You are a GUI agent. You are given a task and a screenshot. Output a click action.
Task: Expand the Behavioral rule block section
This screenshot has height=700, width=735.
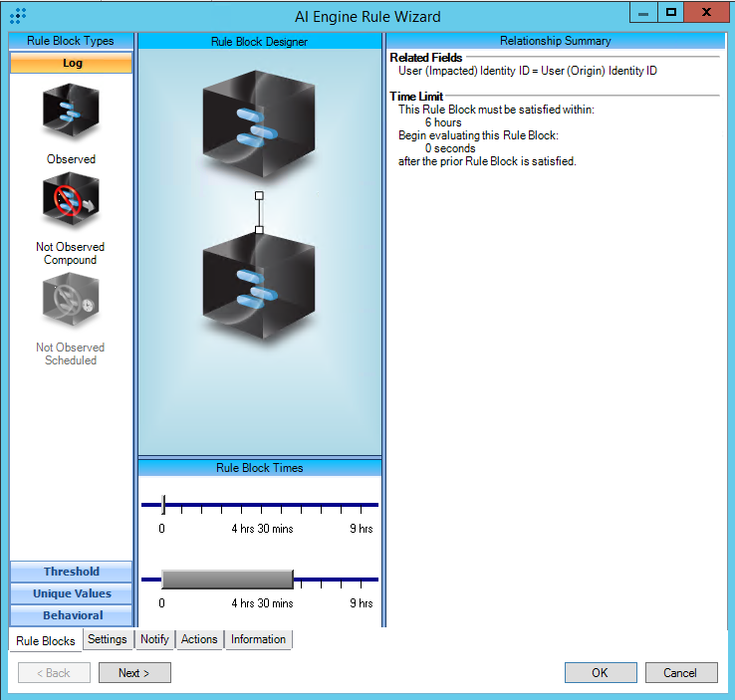click(x=71, y=615)
